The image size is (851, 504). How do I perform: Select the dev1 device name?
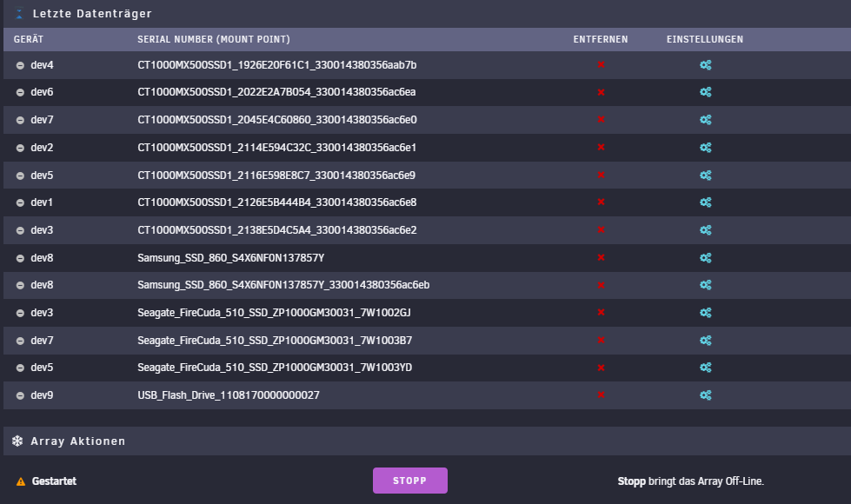[x=42, y=202]
